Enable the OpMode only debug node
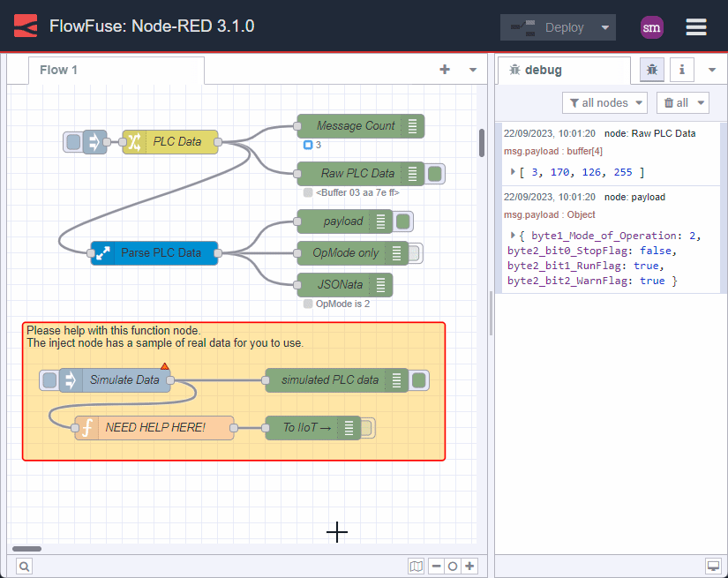Image resolution: width=728 pixels, height=578 pixels. pos(414,253)
